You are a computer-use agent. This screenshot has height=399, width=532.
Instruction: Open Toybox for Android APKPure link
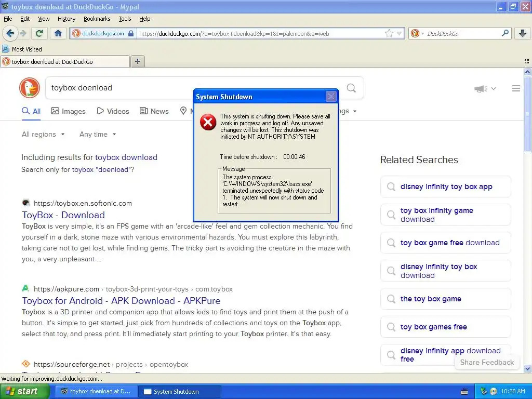[121, 301]
